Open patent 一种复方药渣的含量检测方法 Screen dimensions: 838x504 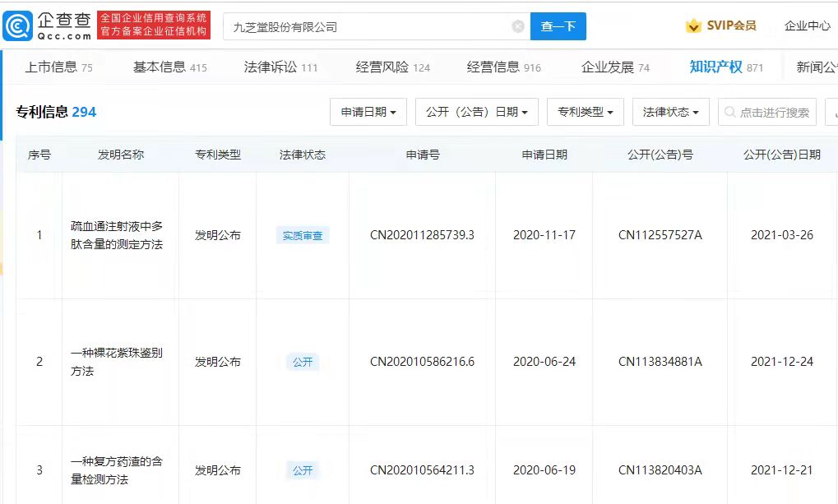(x=117, y=470)
